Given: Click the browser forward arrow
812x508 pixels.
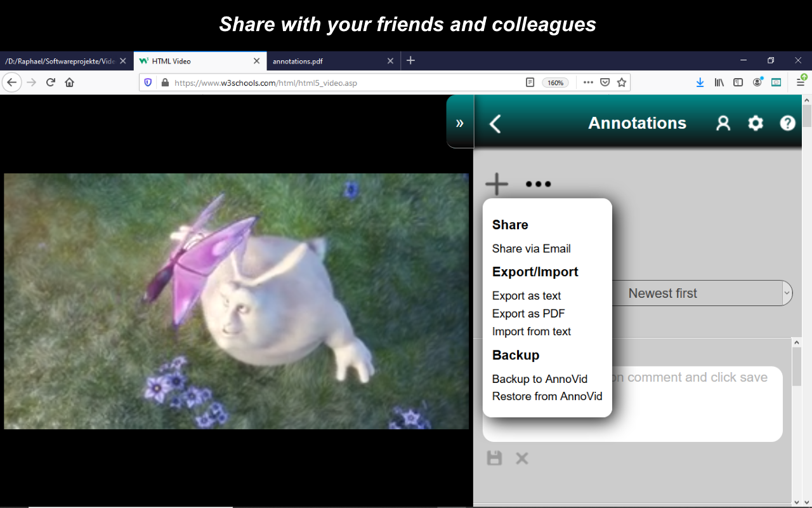Looking at the screenshot, I should point(32,82).
